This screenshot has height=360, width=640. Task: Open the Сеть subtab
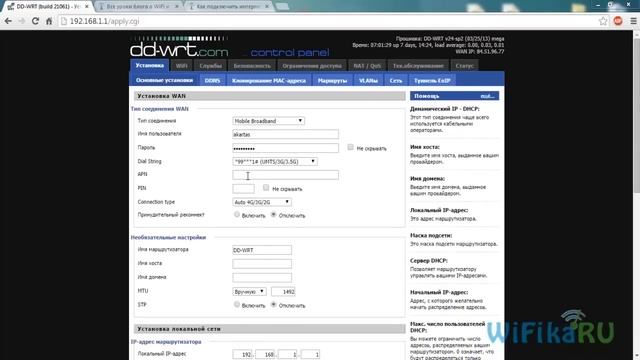[396, 80]
